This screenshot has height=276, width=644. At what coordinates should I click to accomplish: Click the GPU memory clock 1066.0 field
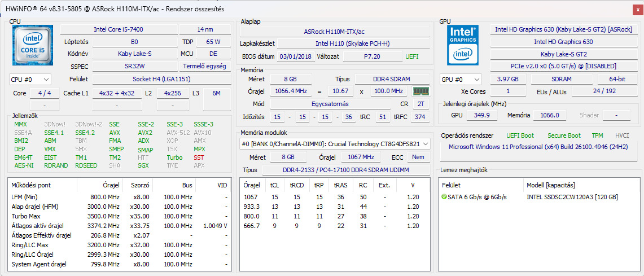click(x=550, y=115)
